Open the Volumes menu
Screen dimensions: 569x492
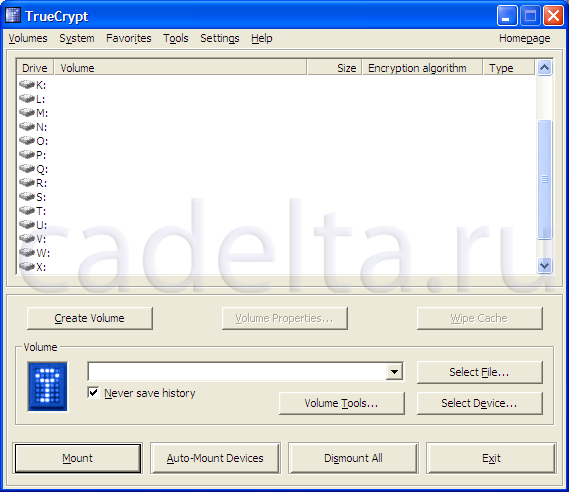pyautogui.click(x=28, y=38)
